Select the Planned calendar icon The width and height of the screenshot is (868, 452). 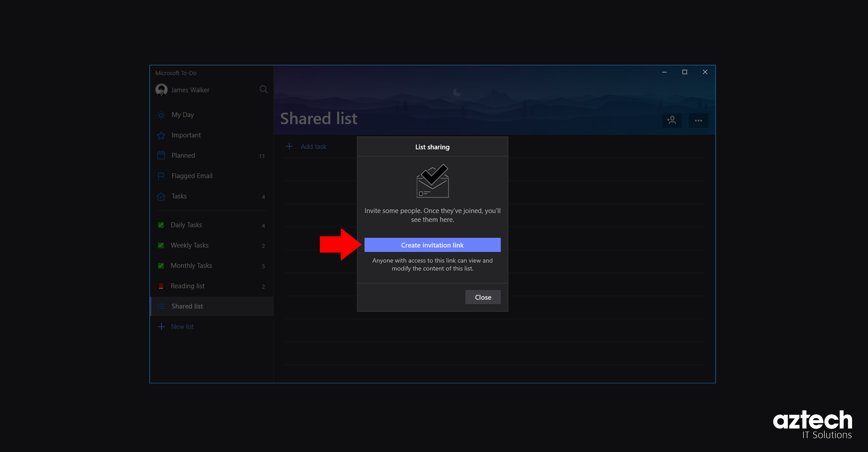coord(161,155)
